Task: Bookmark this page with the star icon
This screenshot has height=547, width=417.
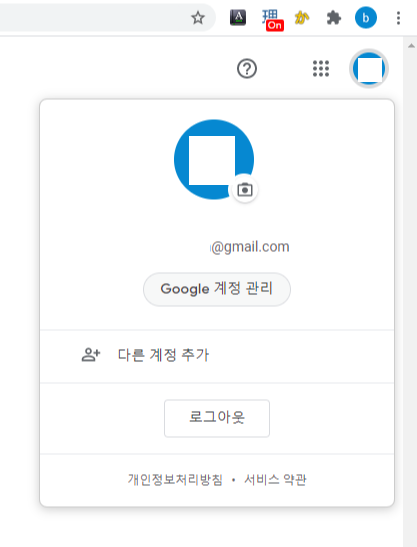Action: click(198, 17)
